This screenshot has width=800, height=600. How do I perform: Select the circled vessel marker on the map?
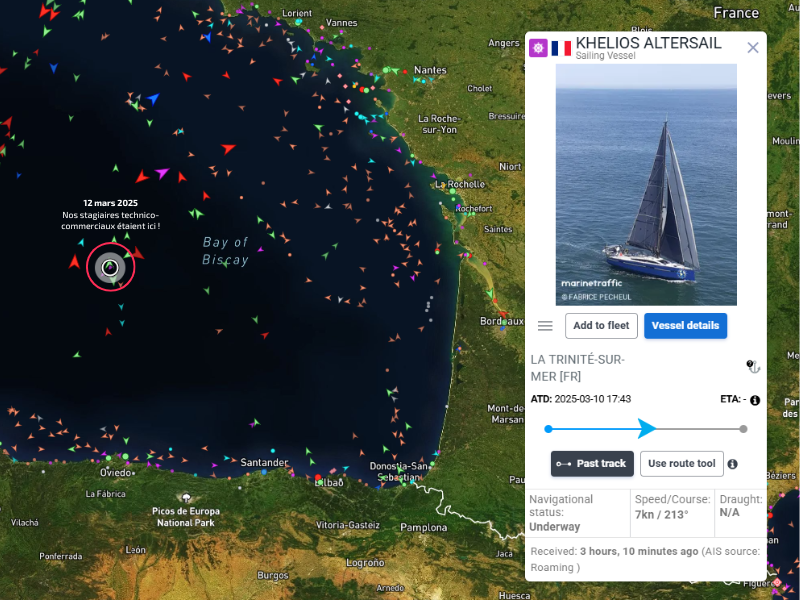pyautogui.click(x=110, y=267)
